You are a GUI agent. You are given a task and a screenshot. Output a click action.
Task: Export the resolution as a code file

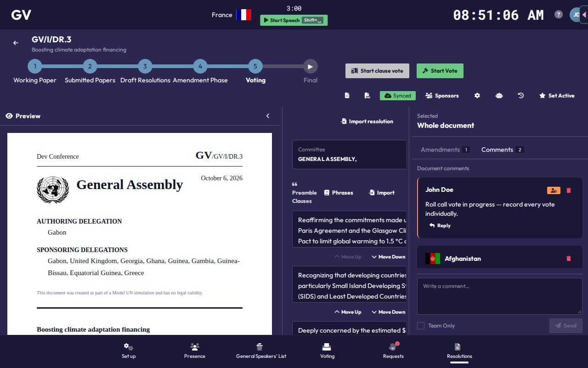347,96
